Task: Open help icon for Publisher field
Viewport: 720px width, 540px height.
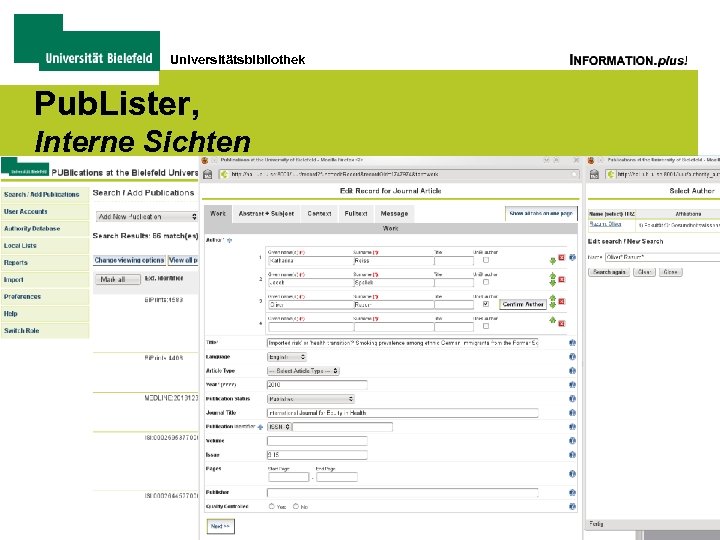Action: point(572,492)
